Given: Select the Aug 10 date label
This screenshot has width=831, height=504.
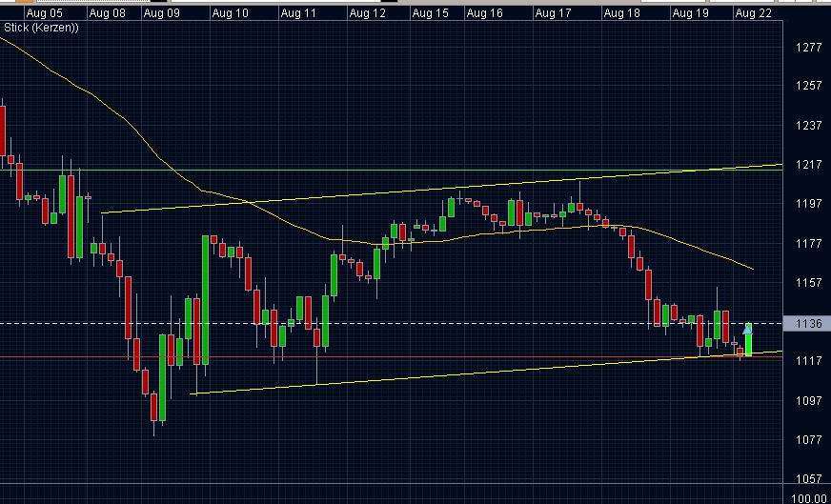Looking at the screenshot, I should click(x=230, y=13).
